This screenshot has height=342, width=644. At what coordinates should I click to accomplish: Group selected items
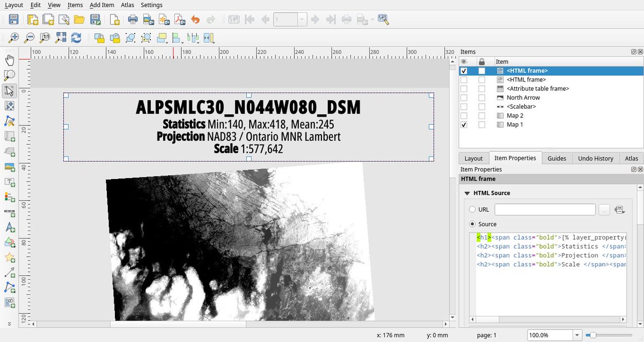(x=130, y=38)
